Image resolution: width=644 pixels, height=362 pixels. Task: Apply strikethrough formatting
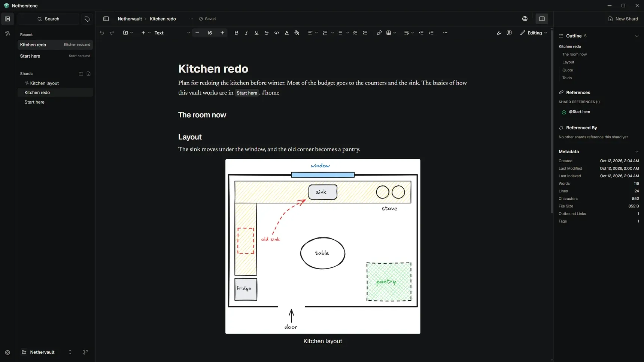click(x=267, y=33)
